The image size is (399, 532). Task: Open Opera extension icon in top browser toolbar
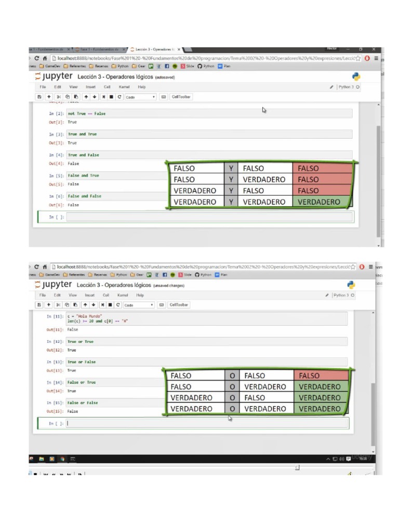367,58
